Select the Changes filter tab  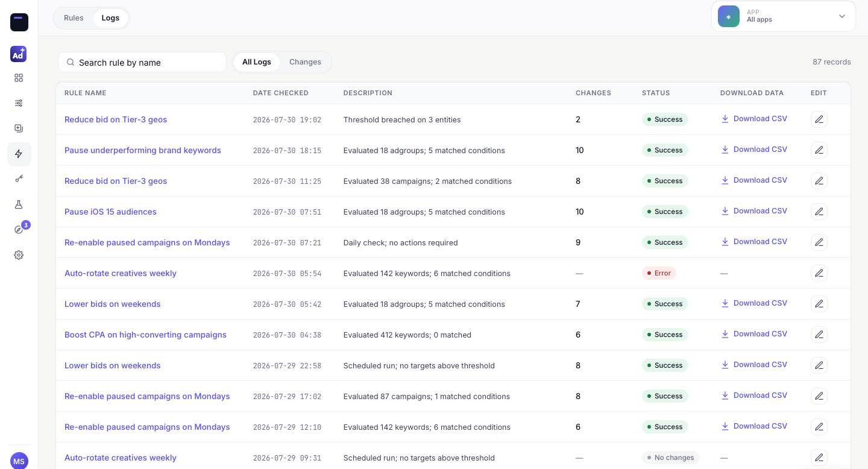tap(305, 61)
